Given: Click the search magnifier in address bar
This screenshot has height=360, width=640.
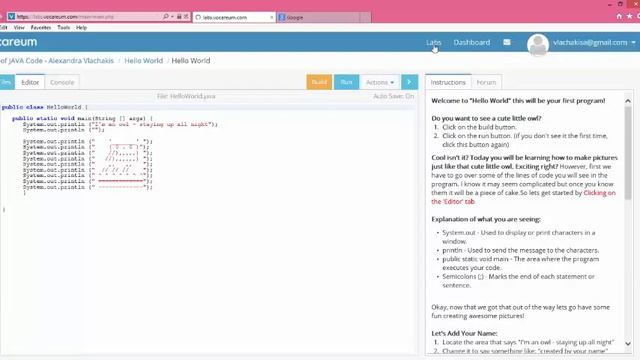Looking at the screenshot, I should pos(165,17).
